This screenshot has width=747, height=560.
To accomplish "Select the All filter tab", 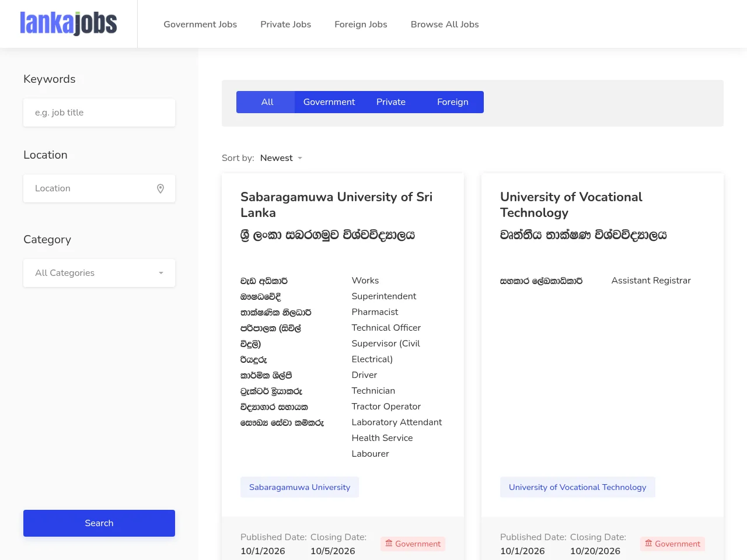I will click(267, 102).
